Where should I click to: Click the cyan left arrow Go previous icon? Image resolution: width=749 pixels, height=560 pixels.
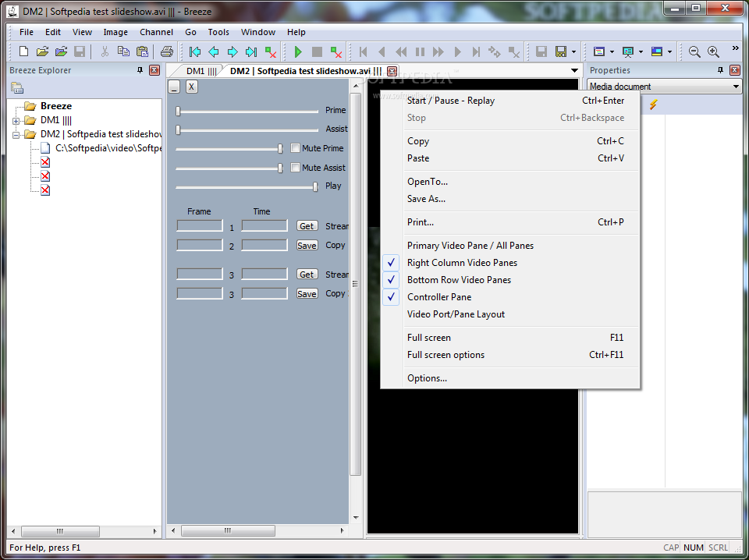pos(214,51)
